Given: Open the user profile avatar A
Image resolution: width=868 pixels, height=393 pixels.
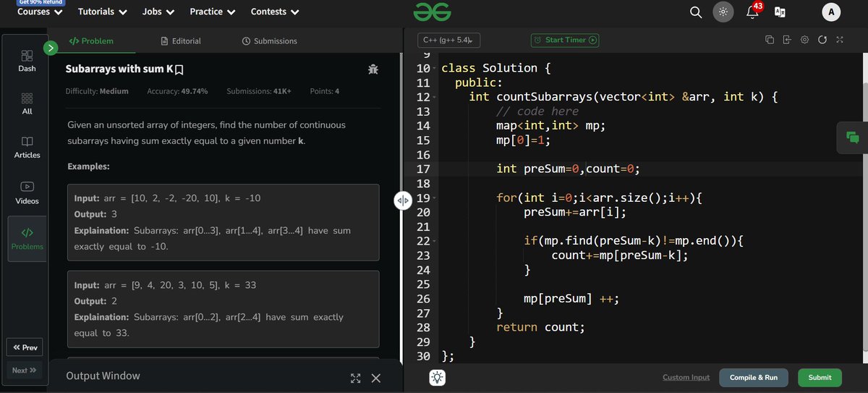Looking at the screenshot, I should coord(831,12).
